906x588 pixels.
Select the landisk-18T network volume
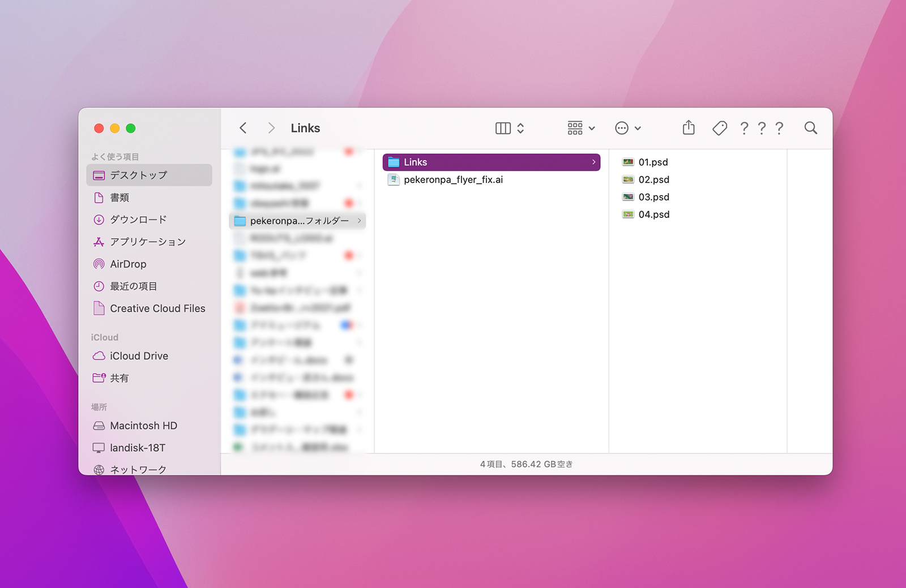click(x=138, y=448)
